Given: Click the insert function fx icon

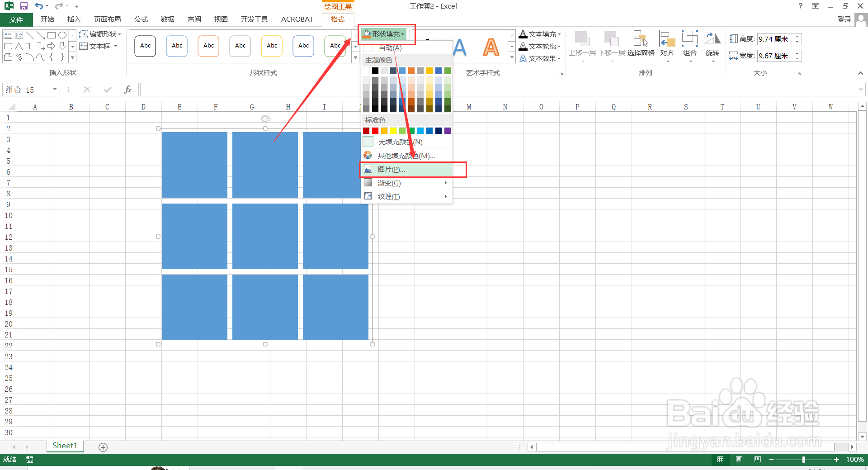Looking at the screenshot, I should click(127, 90).
